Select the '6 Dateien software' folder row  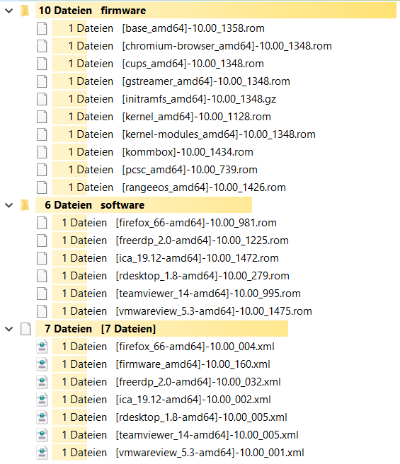144,205
